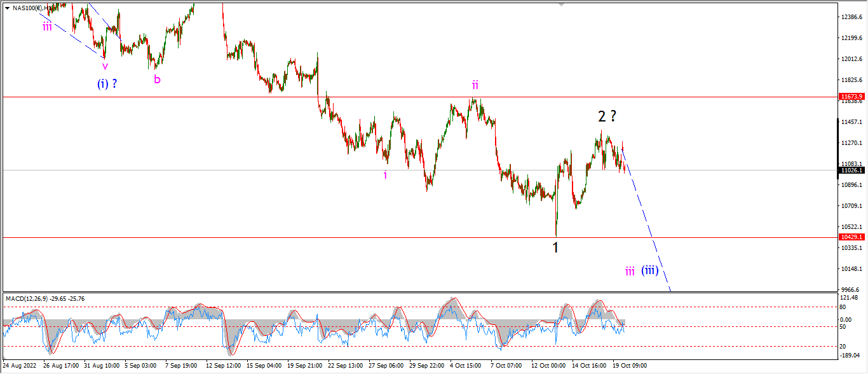Select the red 10429.1 price level tag

point(852,237)
